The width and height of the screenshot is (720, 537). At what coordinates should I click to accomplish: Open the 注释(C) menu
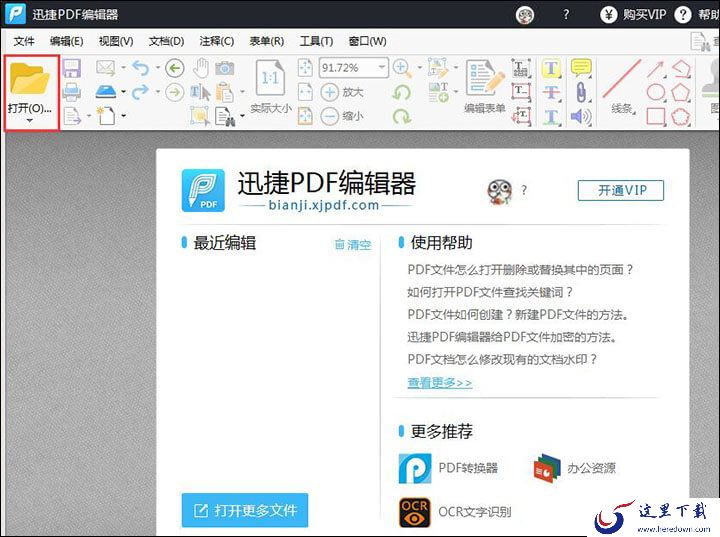[x=216, y=41]
